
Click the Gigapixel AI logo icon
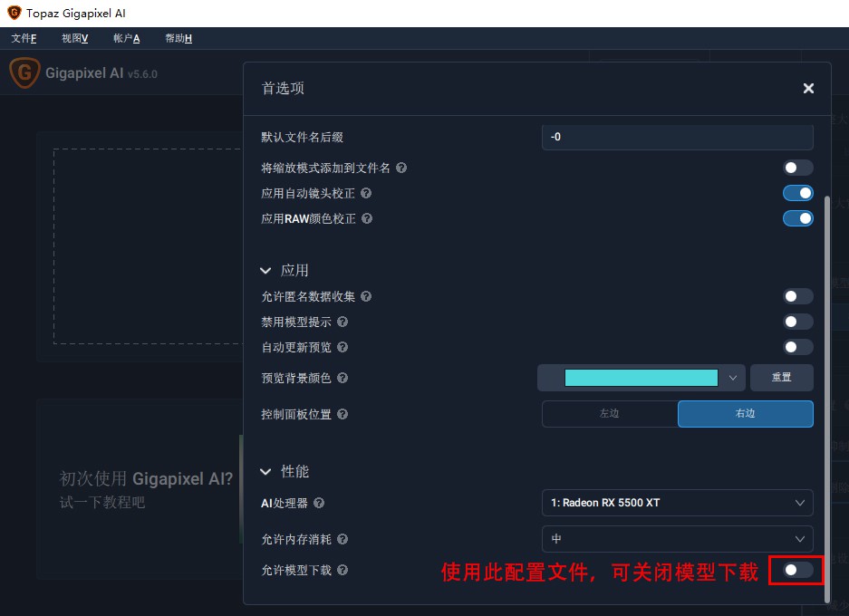[x=24, y=72]
